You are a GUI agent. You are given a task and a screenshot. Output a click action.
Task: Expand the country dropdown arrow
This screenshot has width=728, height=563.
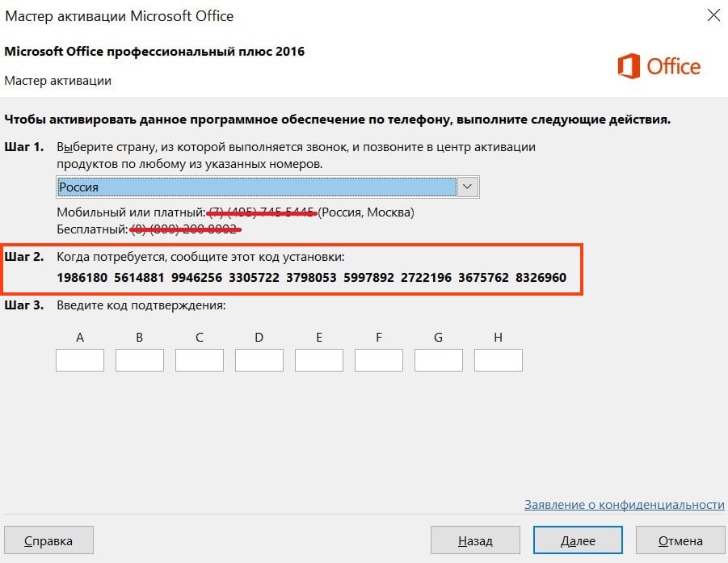[468, 187]
